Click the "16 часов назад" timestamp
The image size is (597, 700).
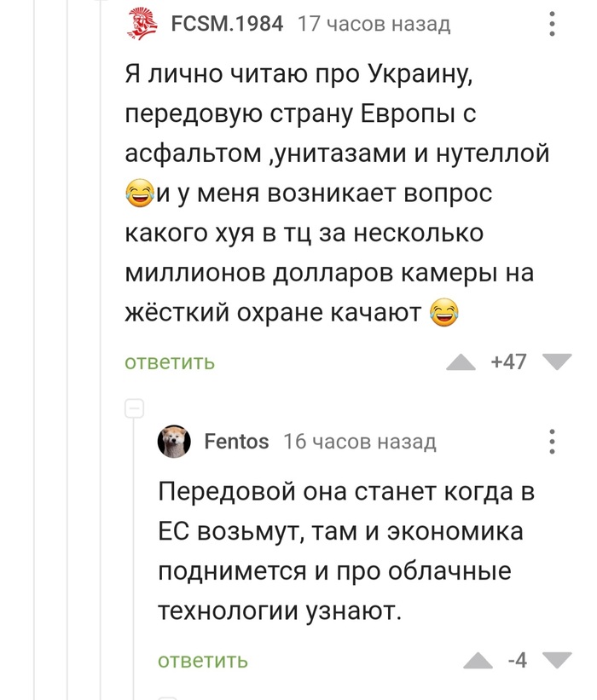click(x=360, y=442)
